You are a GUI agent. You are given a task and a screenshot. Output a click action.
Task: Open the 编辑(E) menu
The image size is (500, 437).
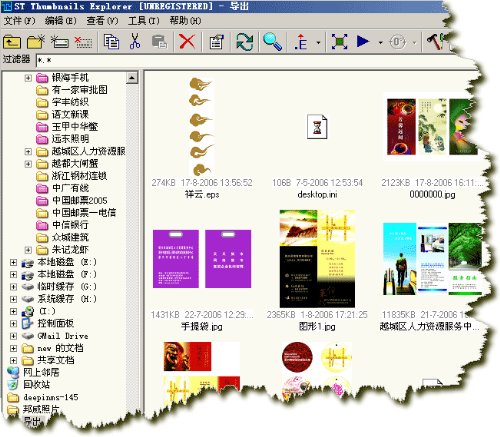click(61, 21)
